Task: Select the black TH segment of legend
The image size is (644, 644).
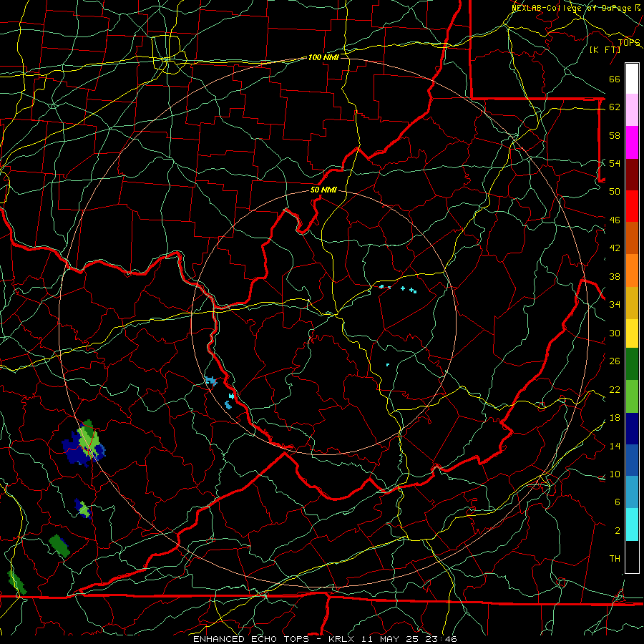Action: (632, 557)
